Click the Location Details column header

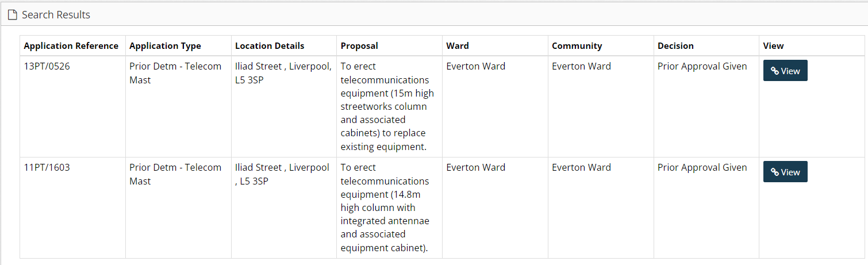[x=270, y=46]
